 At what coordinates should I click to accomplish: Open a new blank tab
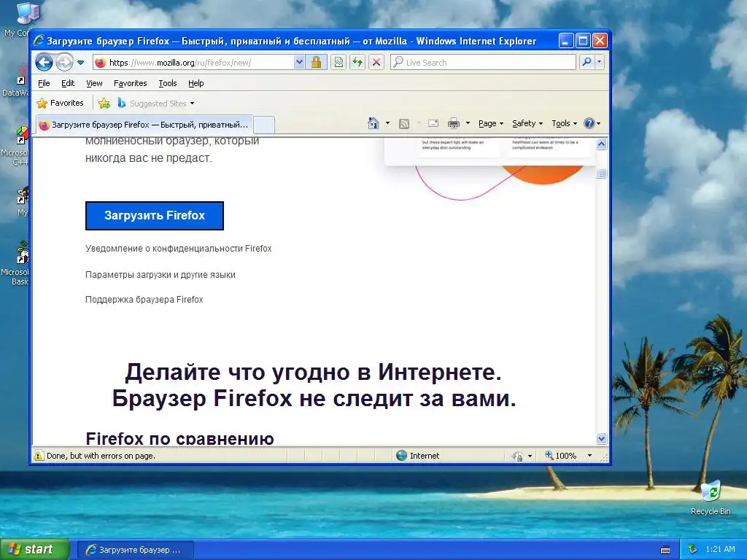point(264,125)
